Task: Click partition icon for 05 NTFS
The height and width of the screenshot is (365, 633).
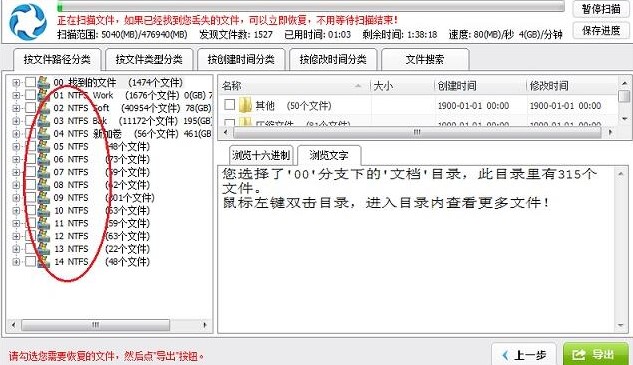Action: coord(44,147)
